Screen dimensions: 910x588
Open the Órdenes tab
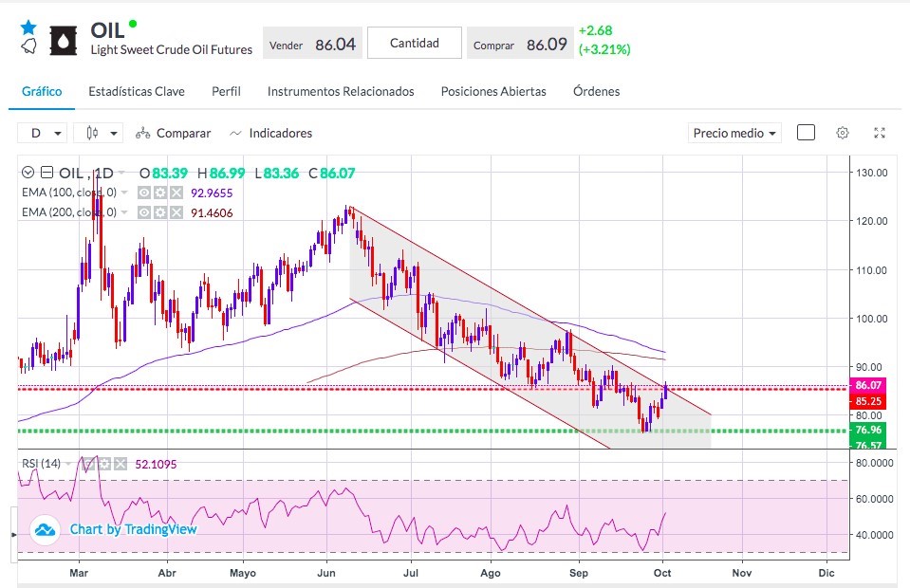pos(597,91)
